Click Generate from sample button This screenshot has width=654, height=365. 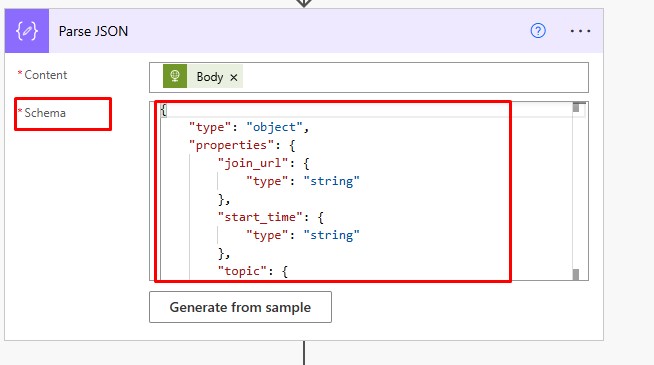click(x=240, y=307)
